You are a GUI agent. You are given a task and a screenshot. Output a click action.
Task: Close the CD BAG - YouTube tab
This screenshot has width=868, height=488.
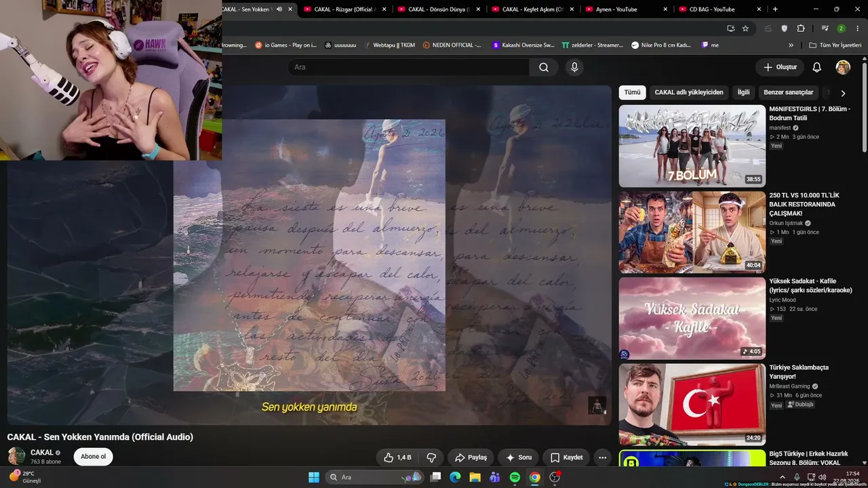click(759, 9)
